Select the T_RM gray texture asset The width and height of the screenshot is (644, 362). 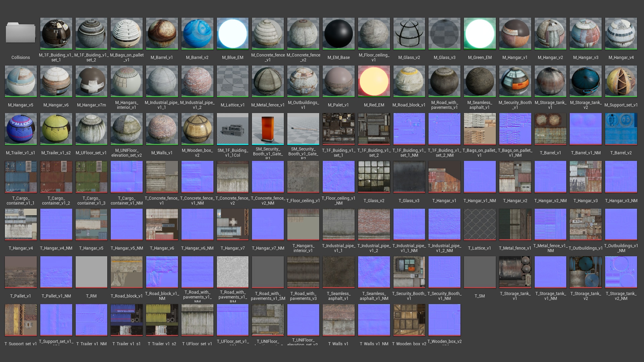point(91,272)
